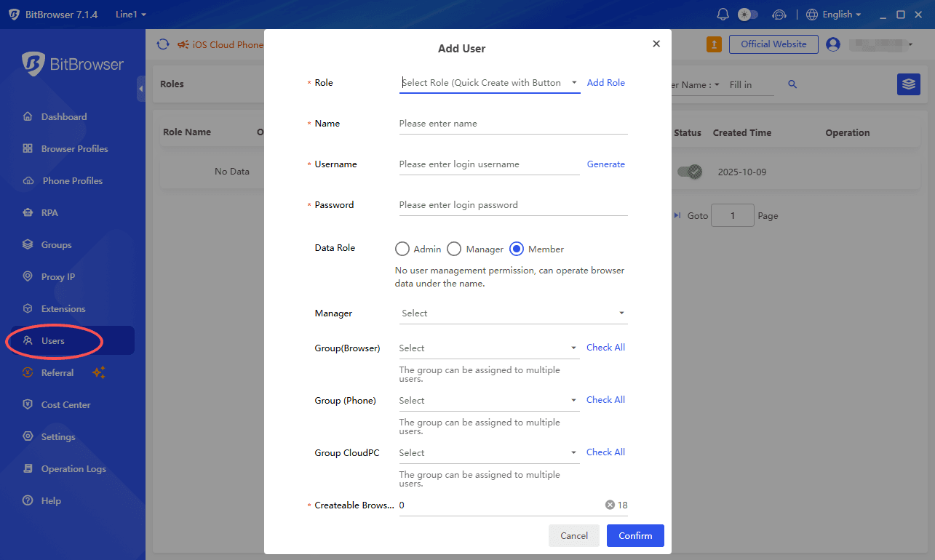Jump to last page arrow icon
This screenshot has width=935, height=560.
tap(677, 215)
